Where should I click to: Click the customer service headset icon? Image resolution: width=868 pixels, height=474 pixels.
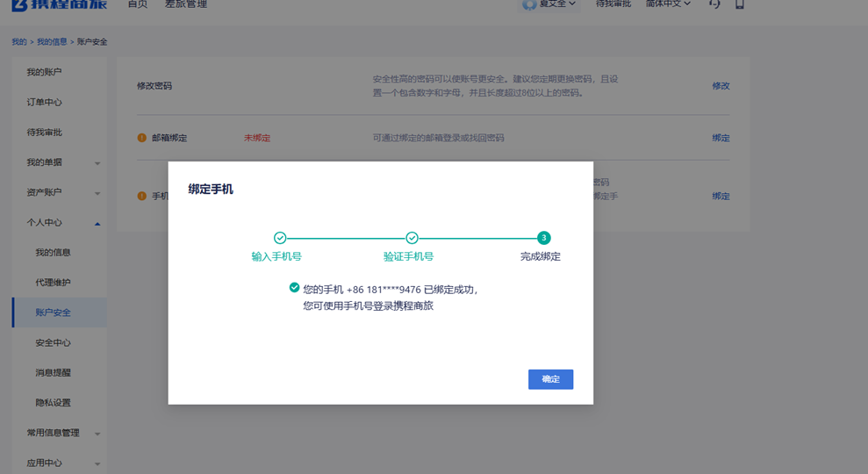pyautogui.click(x=715, y=4)
